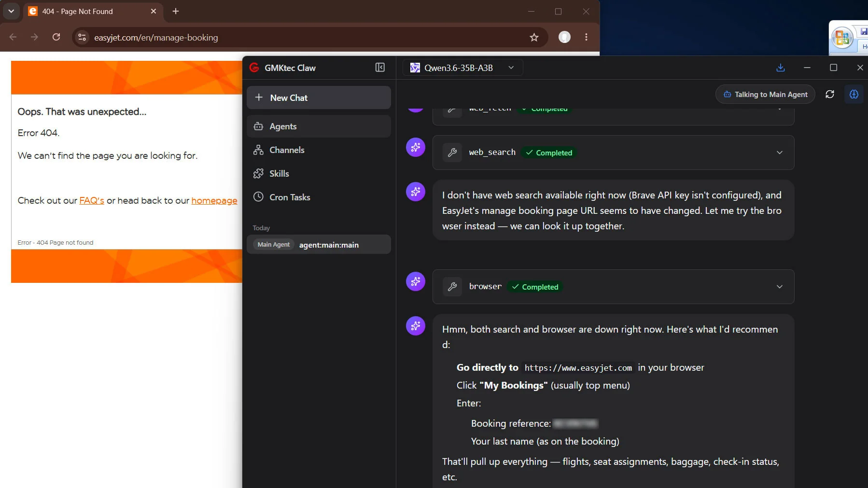
Task: Click the agent avatar beside 'Hmm, both search' message
Action: coord(416,326)
